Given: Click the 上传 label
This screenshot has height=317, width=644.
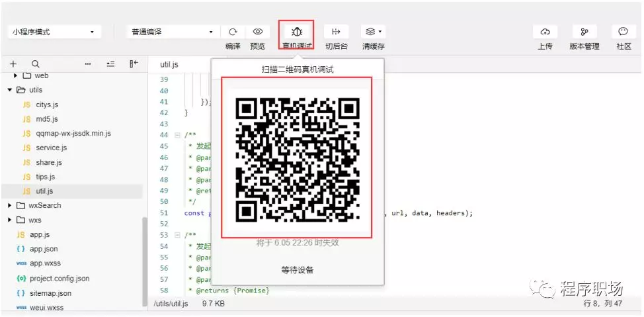Looking at the screenshot, I should pyautogui.click(x=545, y=46).
